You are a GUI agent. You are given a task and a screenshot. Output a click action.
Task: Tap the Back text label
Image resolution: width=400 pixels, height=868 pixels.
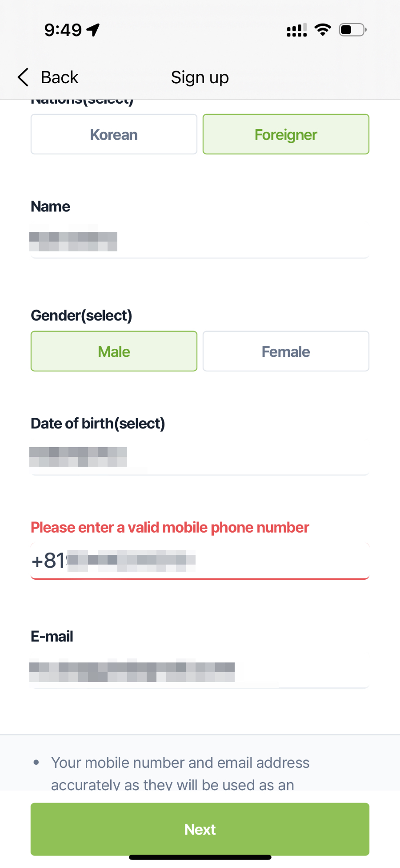pyautogui.click(x=60, y=77)
